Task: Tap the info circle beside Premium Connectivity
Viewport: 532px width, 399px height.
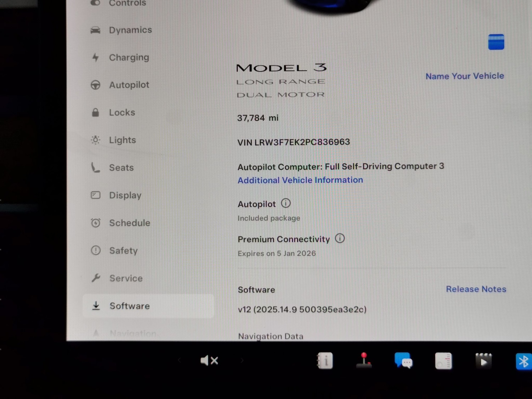Action: [339, 239]
